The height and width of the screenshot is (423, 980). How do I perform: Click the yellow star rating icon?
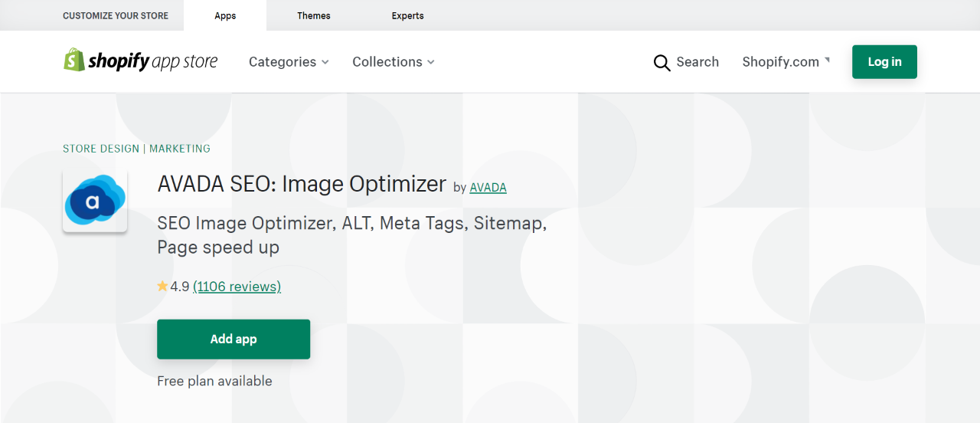tap(162, 287)
